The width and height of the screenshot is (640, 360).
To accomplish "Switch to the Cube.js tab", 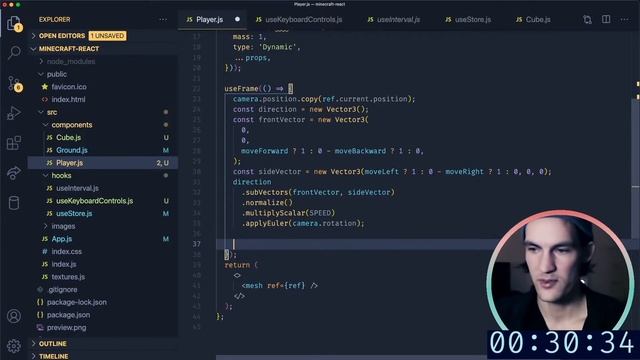I will [538, 20].
